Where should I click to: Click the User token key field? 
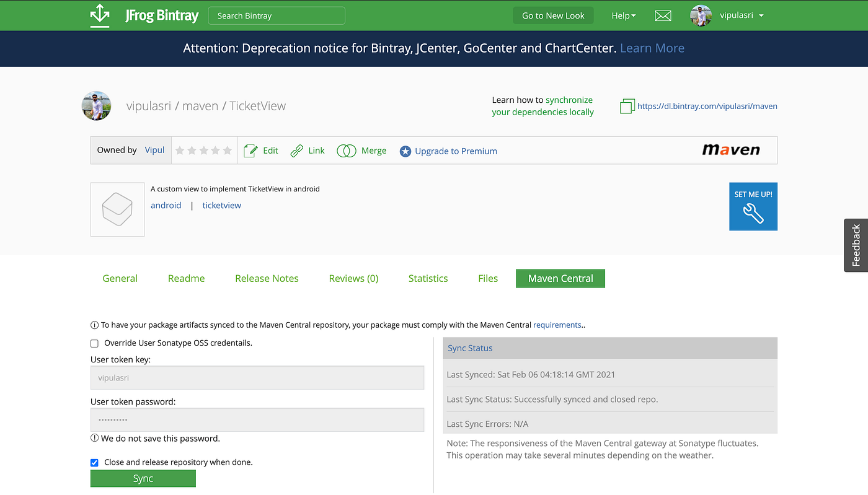tap(257, 377)
